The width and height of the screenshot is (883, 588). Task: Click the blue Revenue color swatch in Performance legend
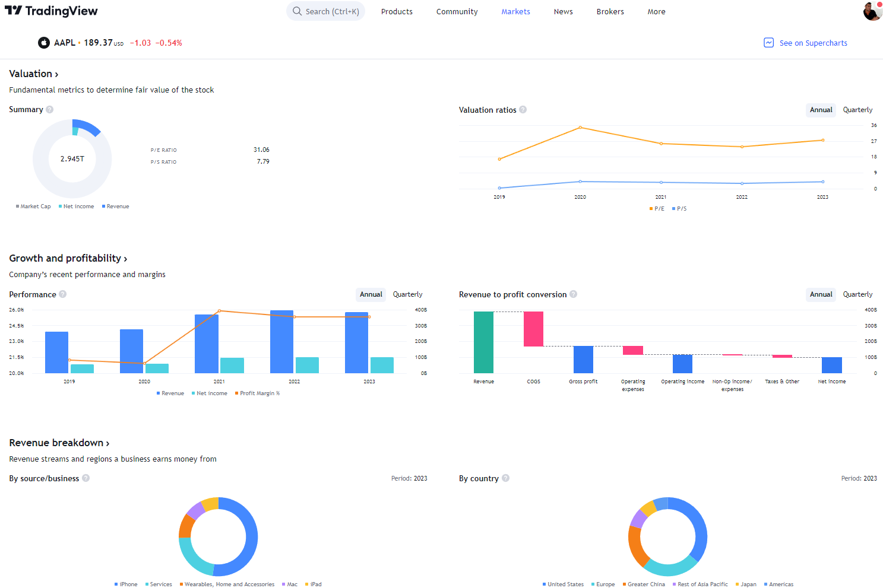157,393
